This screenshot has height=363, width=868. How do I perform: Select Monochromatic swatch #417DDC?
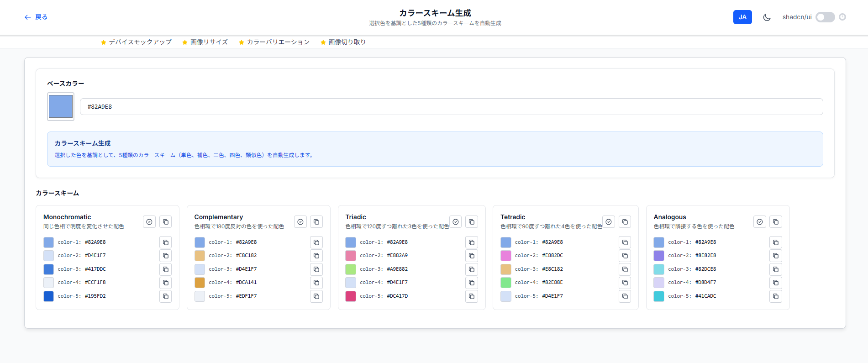pyautogui.click(x=48, y=269)
